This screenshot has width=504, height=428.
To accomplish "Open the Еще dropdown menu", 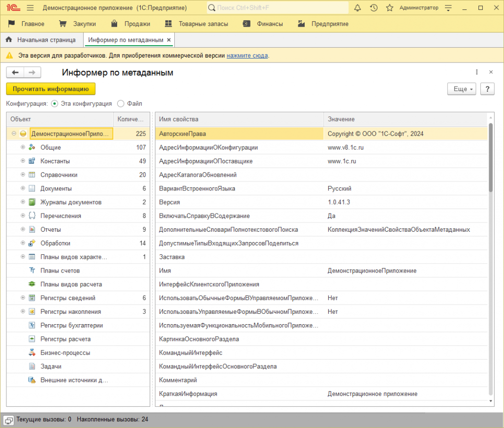I will point(461,89).
